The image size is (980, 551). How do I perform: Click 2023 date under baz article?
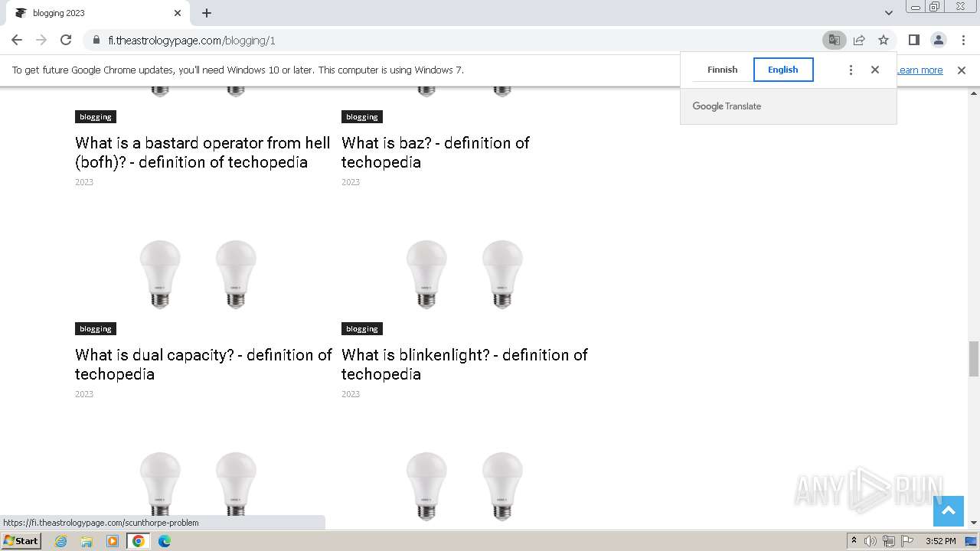[351, 182]
